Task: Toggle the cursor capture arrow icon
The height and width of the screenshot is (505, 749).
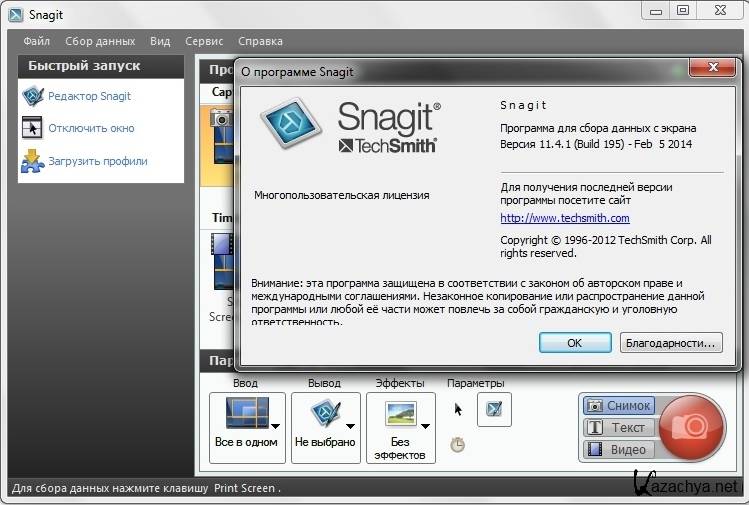Action: [458, 408]
